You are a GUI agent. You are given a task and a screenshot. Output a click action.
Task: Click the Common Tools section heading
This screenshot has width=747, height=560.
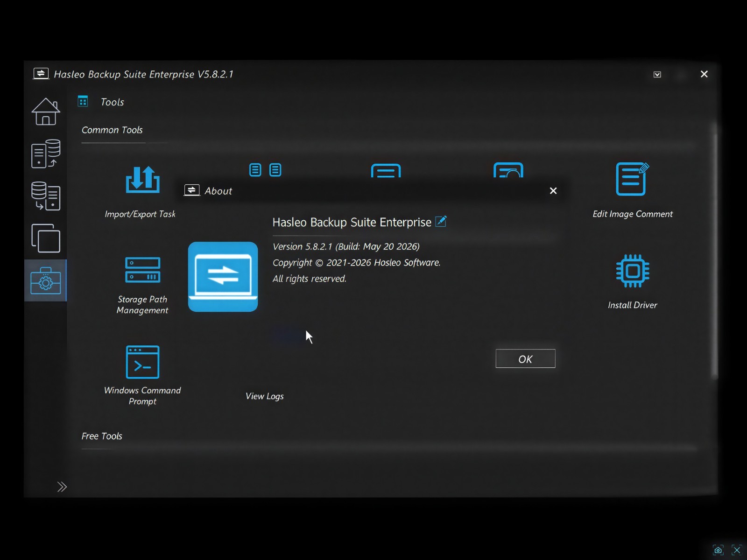point(112,130)
